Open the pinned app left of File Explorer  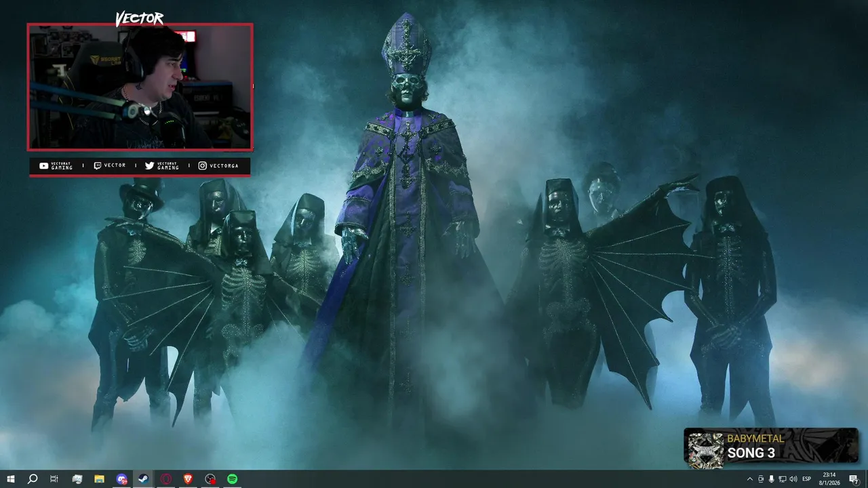[77, 479]
